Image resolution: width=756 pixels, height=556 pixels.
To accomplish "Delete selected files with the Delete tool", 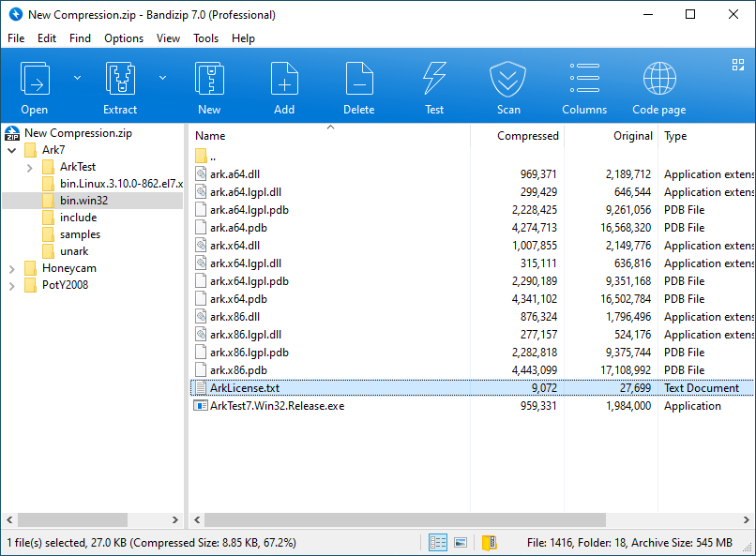I will pos(358,84).
